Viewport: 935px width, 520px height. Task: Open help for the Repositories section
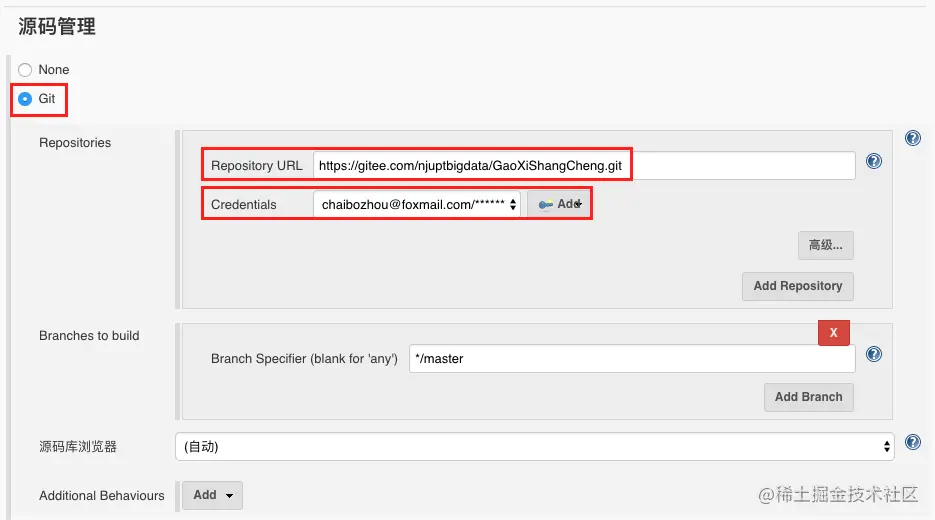click(912, 138)
